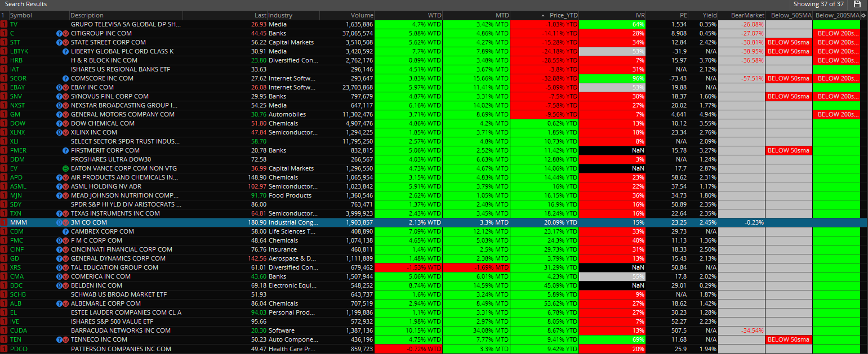Image resolution: width=868 pixels, height=354 pixels.
Task: Click the red phone icon next to STATE STREET CORP
Action: [x=67, y=42]
